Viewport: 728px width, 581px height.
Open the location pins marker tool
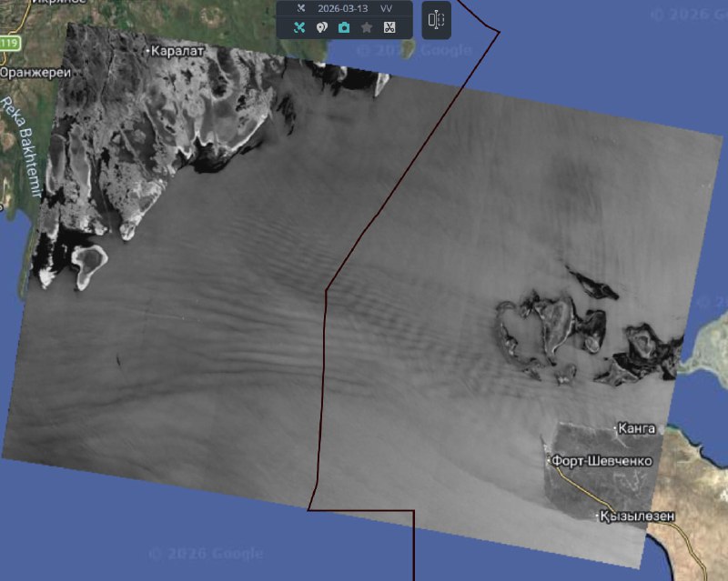pyautogui.click(x=321, y=27)
